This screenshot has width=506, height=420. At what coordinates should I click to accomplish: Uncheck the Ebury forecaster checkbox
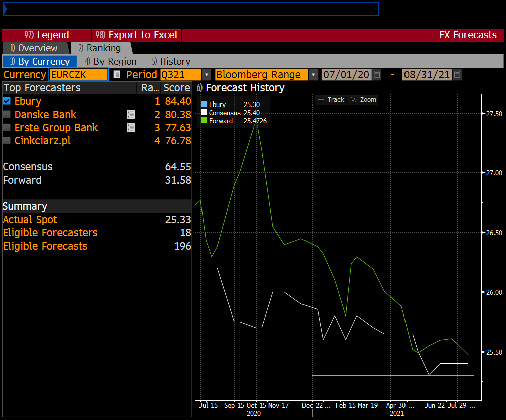[x=7, y=101]
